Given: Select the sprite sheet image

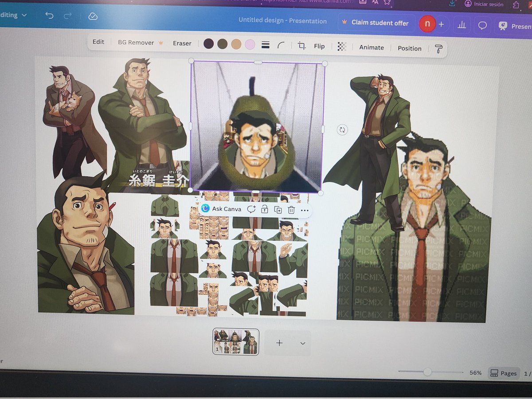Looking at the screenshot, I should (228, 254).
